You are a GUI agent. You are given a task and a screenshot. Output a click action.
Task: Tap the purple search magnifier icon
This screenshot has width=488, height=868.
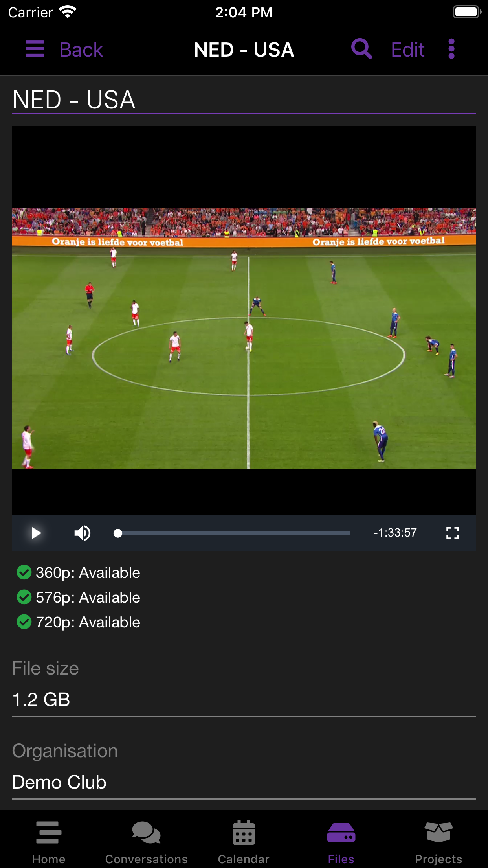pos(361,49)
